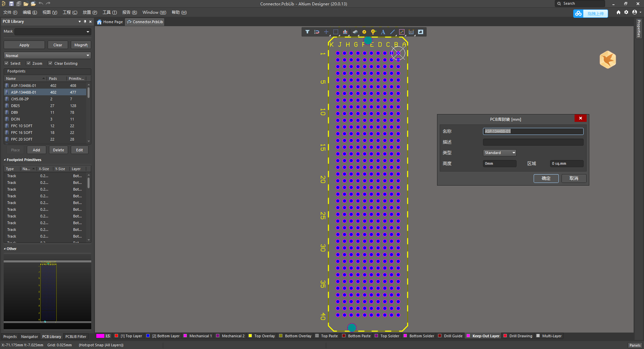Undo the last action
644x349 pixels.
pos(41,4)
